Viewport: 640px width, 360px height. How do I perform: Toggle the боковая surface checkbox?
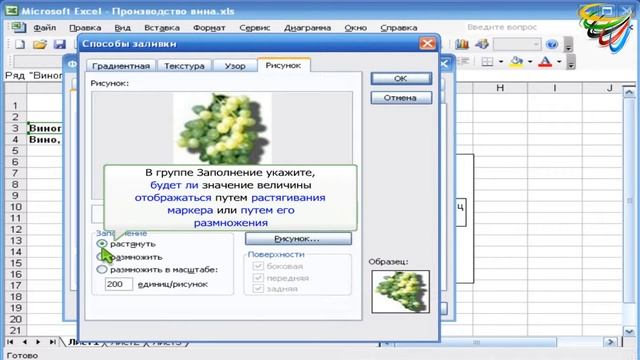point(258,266)
